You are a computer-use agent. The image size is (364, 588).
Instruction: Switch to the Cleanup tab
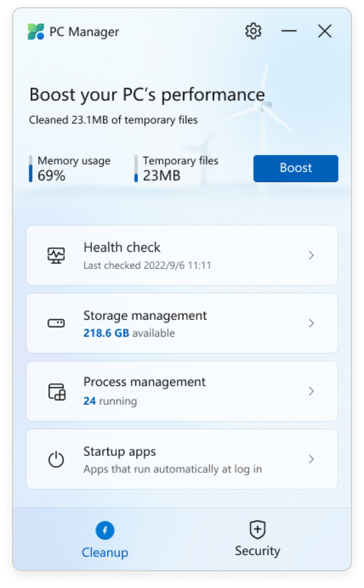105,540
